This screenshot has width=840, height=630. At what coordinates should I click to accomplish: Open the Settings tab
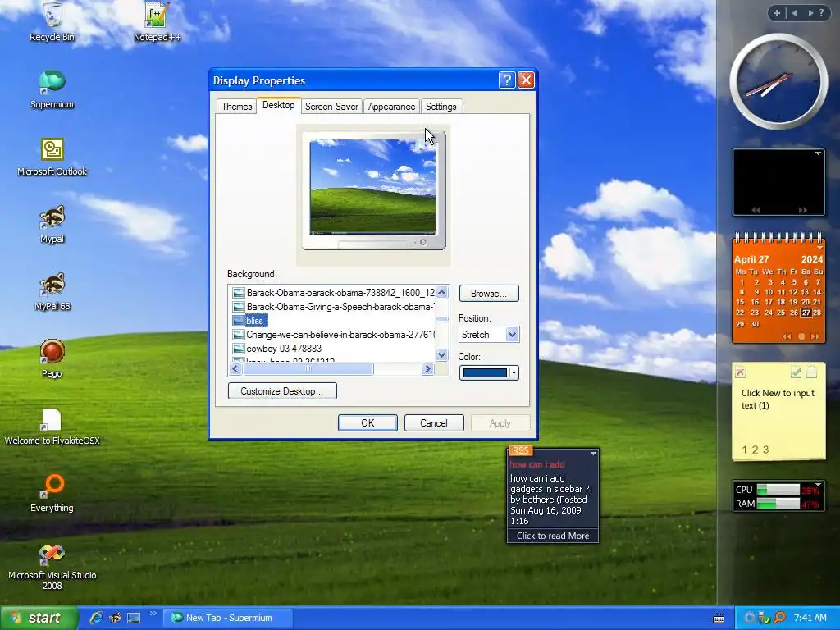coord(441,106)
